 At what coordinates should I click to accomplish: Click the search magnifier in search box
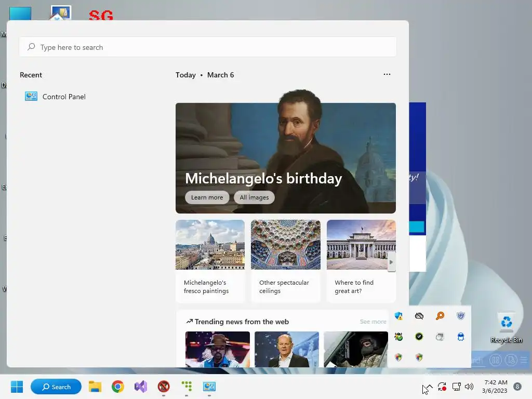(x=32, y=47)
